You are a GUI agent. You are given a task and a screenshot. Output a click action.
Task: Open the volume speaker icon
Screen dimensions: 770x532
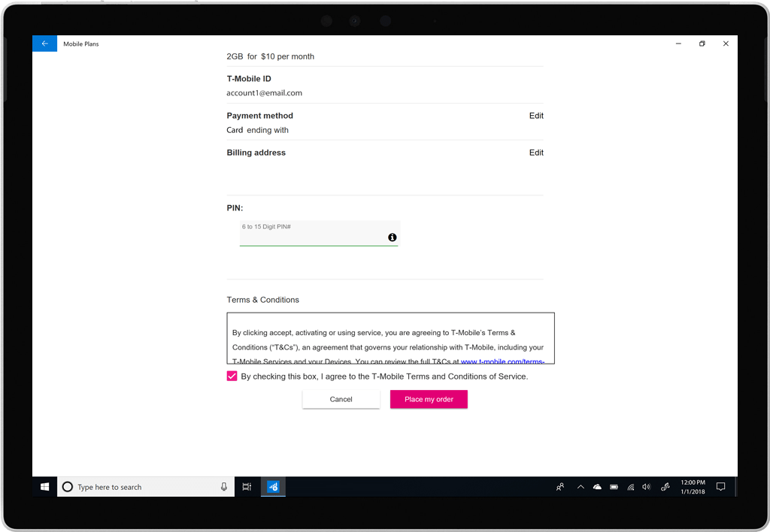point(646,487)
